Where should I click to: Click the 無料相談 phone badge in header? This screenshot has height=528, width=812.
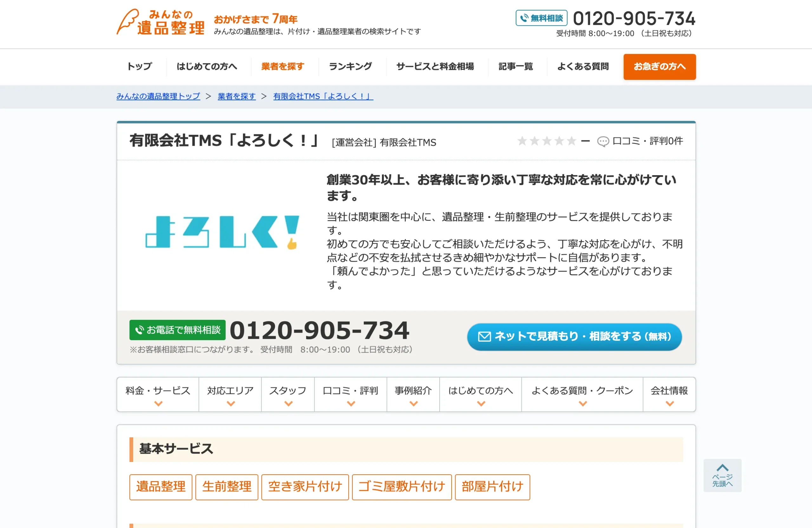[x=541, y=18]
